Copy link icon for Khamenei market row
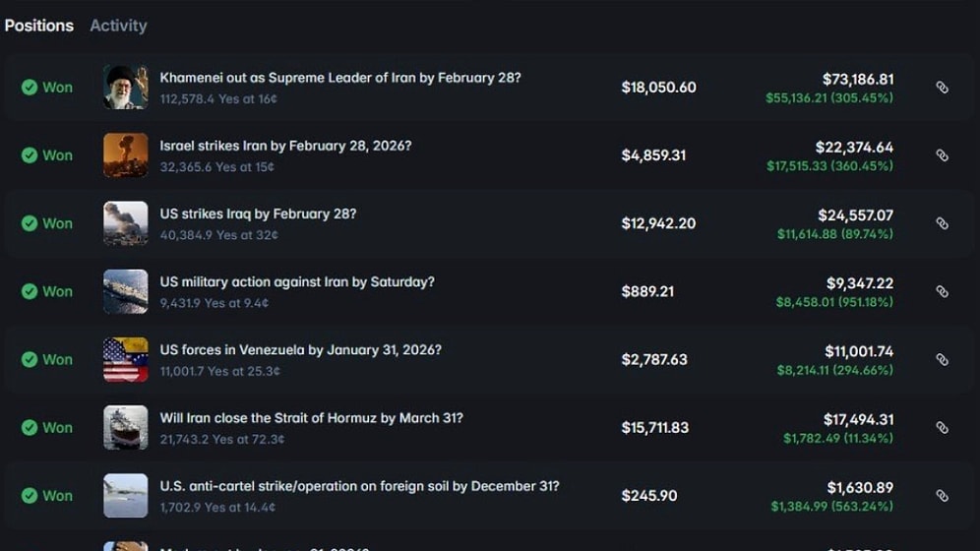The width and height of the screenshot is (980, 551). pos(942,88)
